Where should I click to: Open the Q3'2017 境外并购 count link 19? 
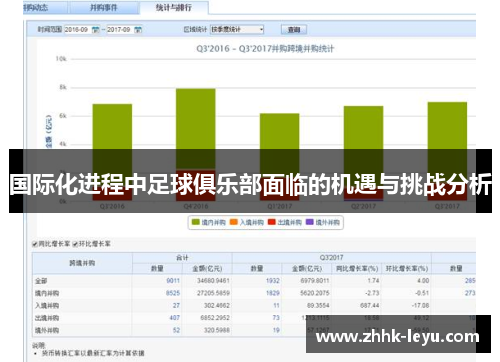(x=276, y=330)
